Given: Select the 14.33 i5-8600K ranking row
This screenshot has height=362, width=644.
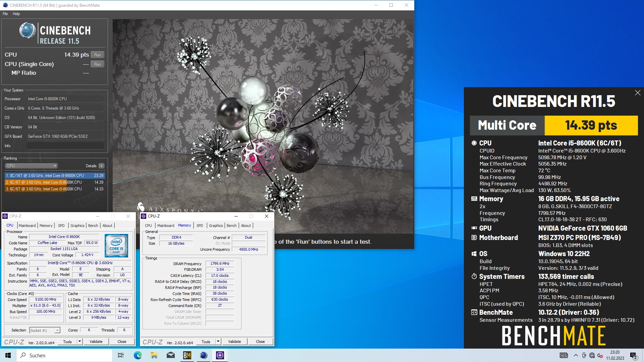Looking at the screenshot, I should [x=55, y=189].
